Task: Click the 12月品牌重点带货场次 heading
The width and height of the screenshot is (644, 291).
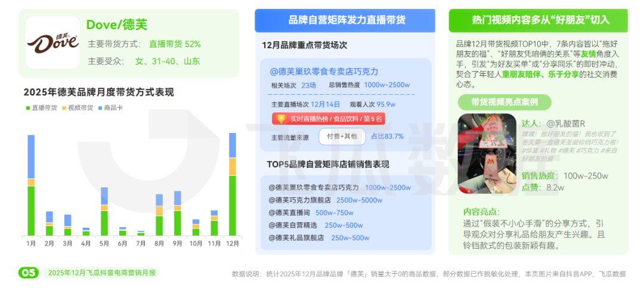Action: (x=305, y=45)
